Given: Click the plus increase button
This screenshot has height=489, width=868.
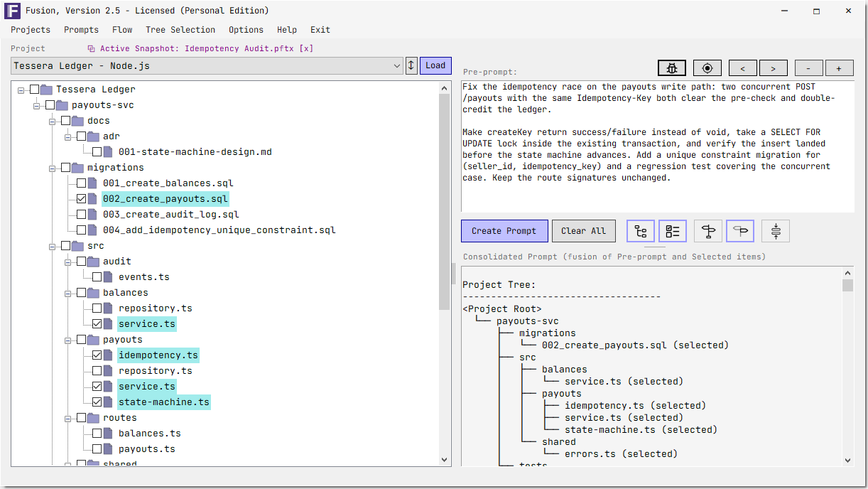Looking at the screenshot, I should click(x=838, y=68).
